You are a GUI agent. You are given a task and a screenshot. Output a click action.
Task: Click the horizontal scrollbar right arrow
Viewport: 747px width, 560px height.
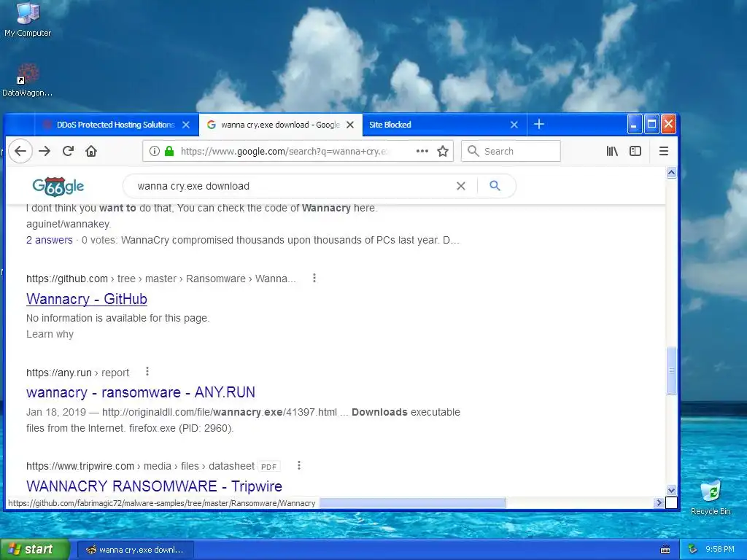(x=659, y=503)
